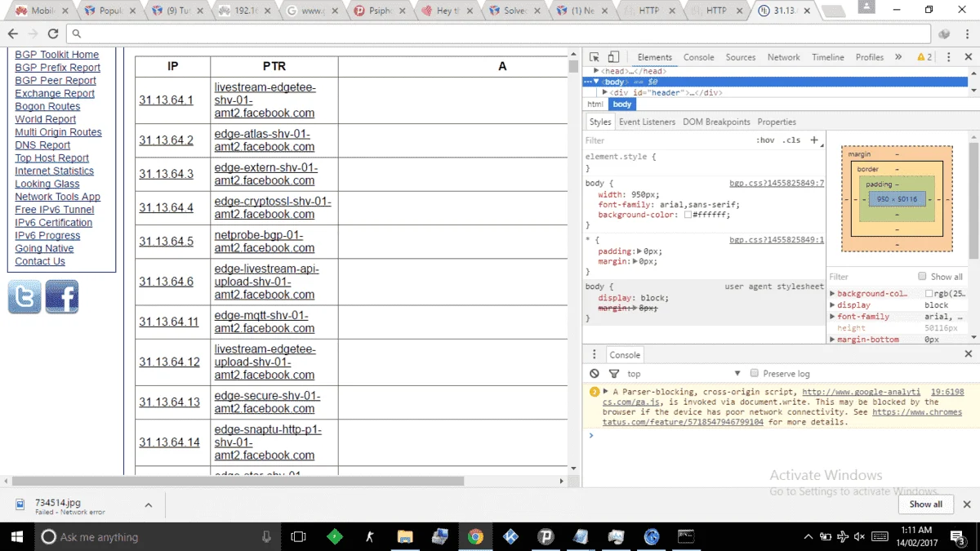980x551 pixels.
Task: Expand computed display property
Action: tap(833, 305)
